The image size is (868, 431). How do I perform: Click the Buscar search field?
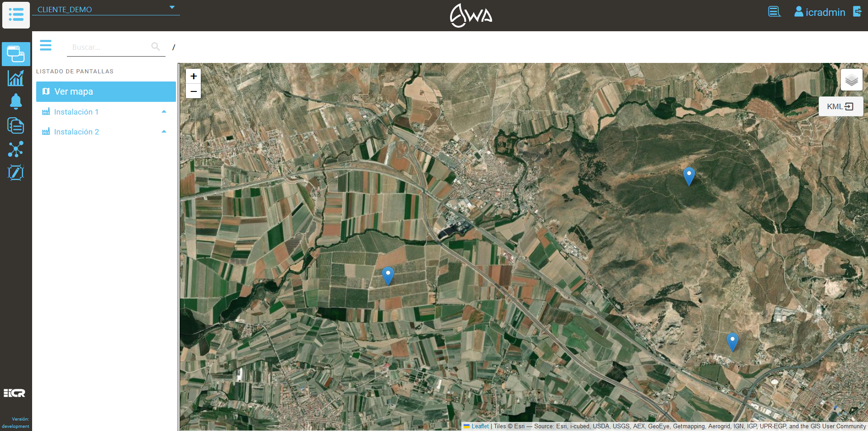point(111,47)
